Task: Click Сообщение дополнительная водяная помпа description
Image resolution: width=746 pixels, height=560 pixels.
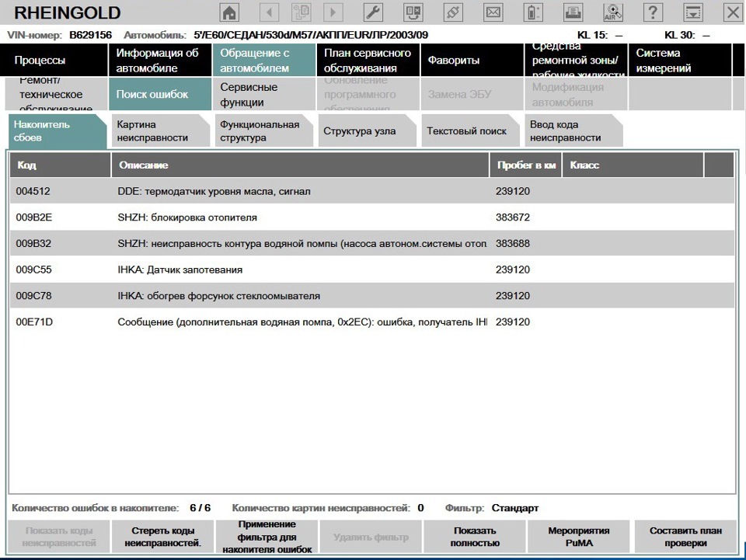Action: 302,322
